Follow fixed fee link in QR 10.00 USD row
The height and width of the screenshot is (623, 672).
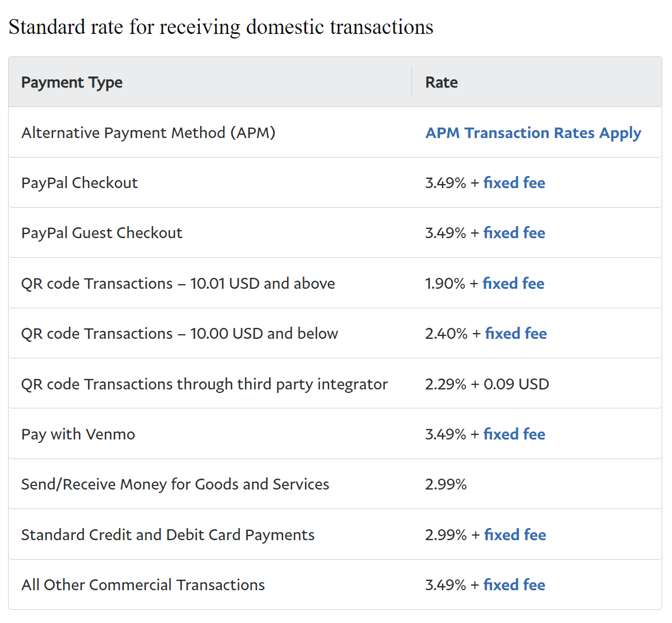tap(516, 334)
